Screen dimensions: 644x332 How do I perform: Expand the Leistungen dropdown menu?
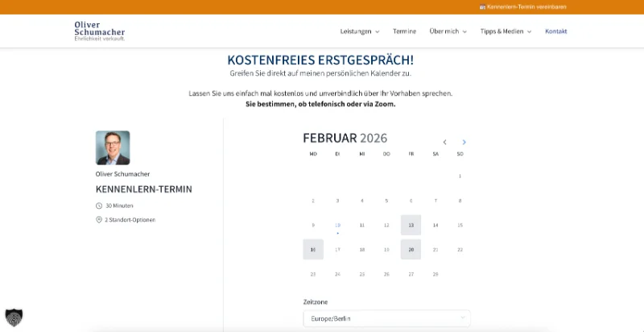[360, 31]
